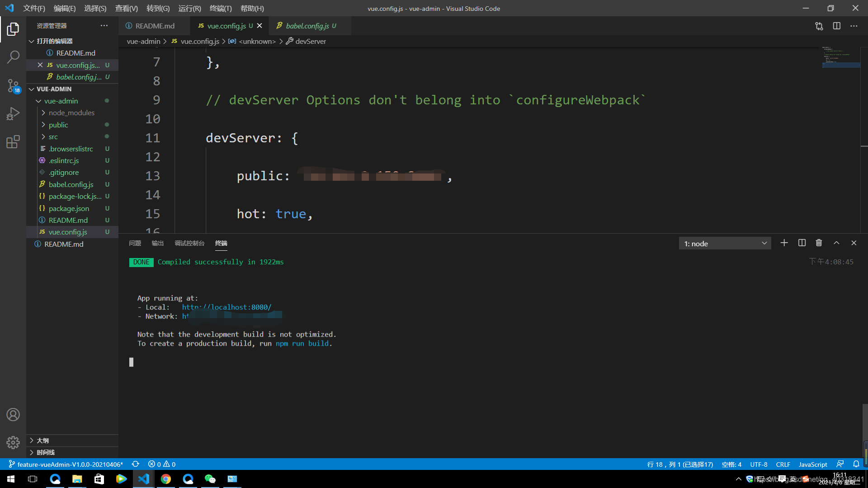Open the Extensions view
The image size is (868, 488).
tap(13, 142)
